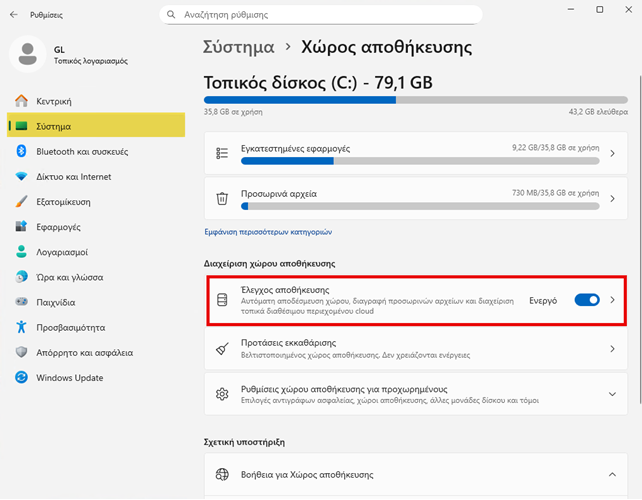
Task: Open Λογαριασμοί settings
Action: 96,252
